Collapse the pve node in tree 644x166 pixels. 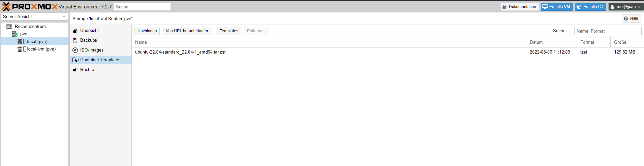click(9, 34)
